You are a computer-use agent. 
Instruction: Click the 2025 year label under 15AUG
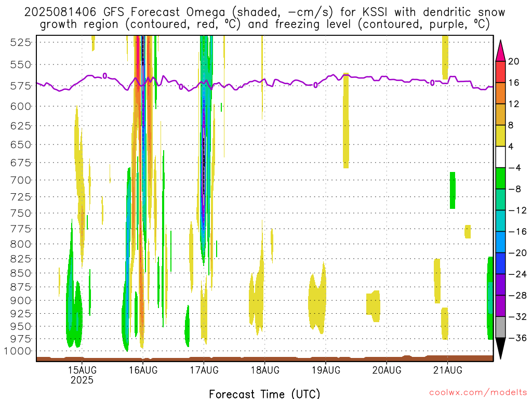coord(82,380)
